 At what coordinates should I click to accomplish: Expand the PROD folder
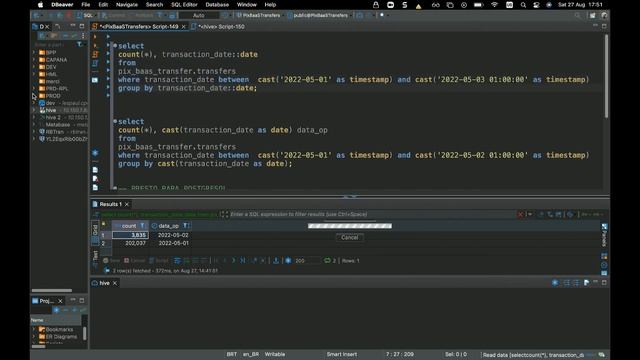pyautogui.click(x=34, y=96)
